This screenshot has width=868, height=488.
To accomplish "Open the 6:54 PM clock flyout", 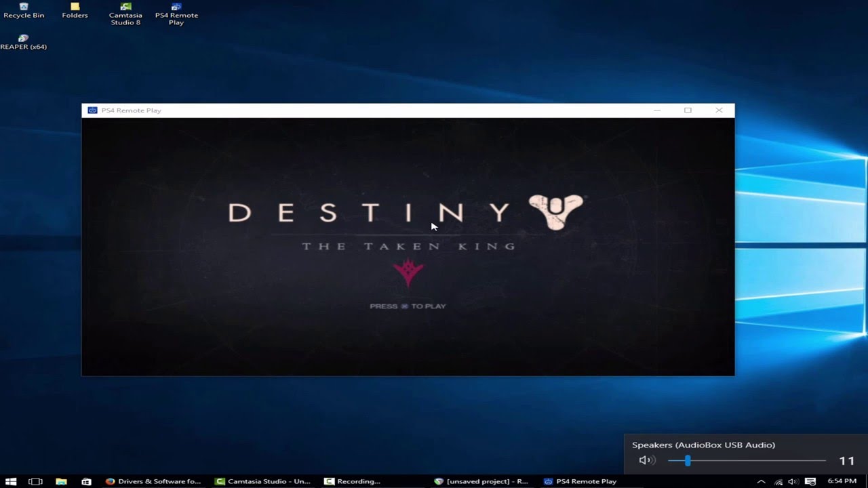I will click(x=842, y=481).
